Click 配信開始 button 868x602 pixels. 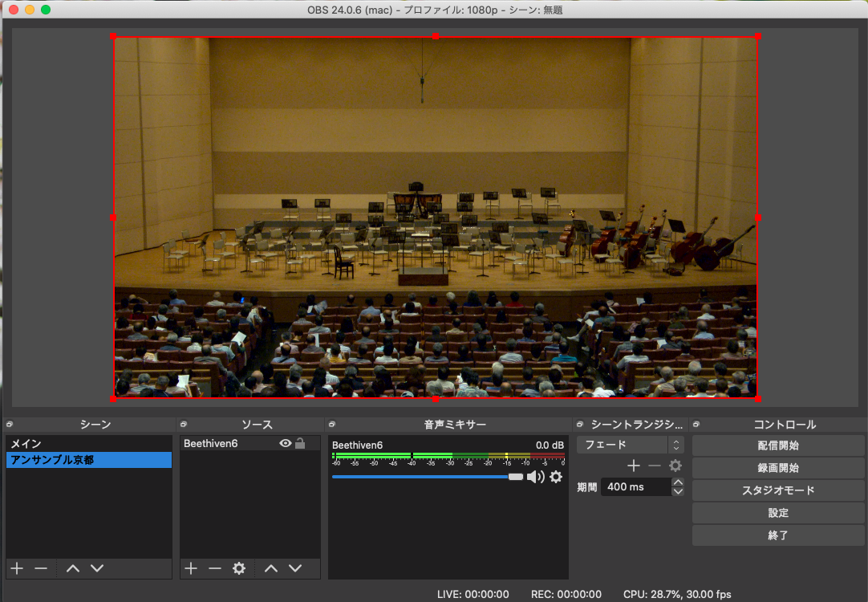[x=778, y=445]
